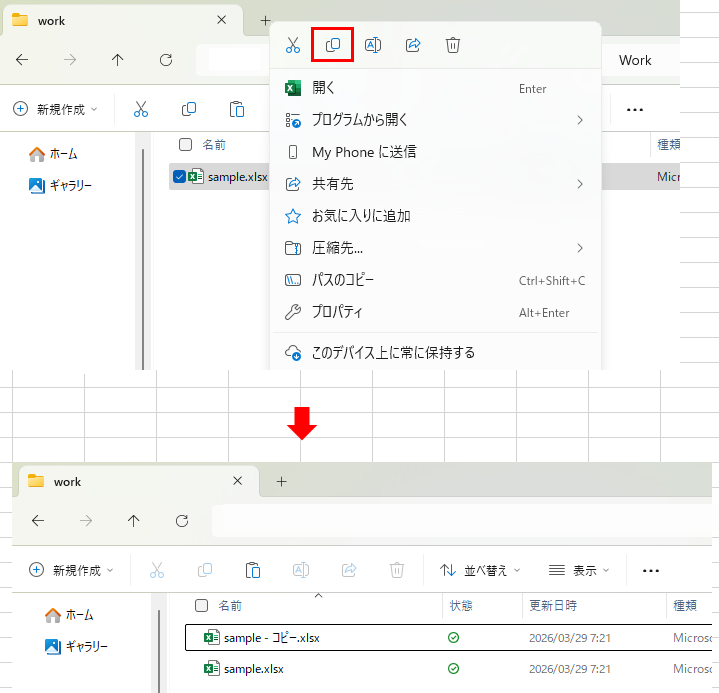This screenshot has width=719, height=693.
Task: Open the 表示 view dropdown
Action: click(579, 570)
